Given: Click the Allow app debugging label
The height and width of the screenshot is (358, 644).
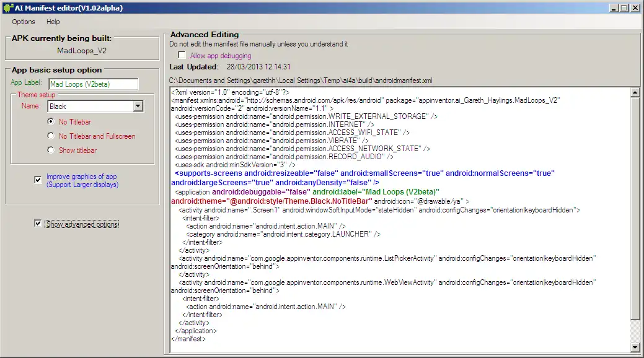Looking at the screenshot, I should (x=221, y=55).
